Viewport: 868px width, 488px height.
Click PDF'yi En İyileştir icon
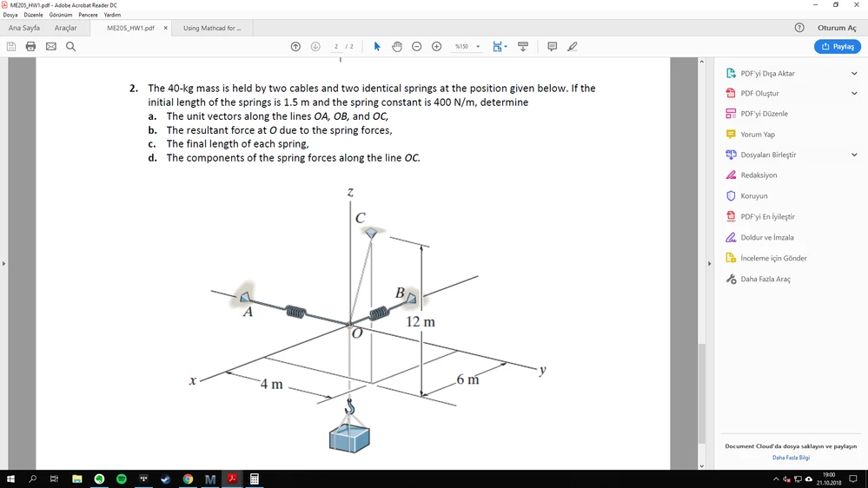(x=731, y=216)
